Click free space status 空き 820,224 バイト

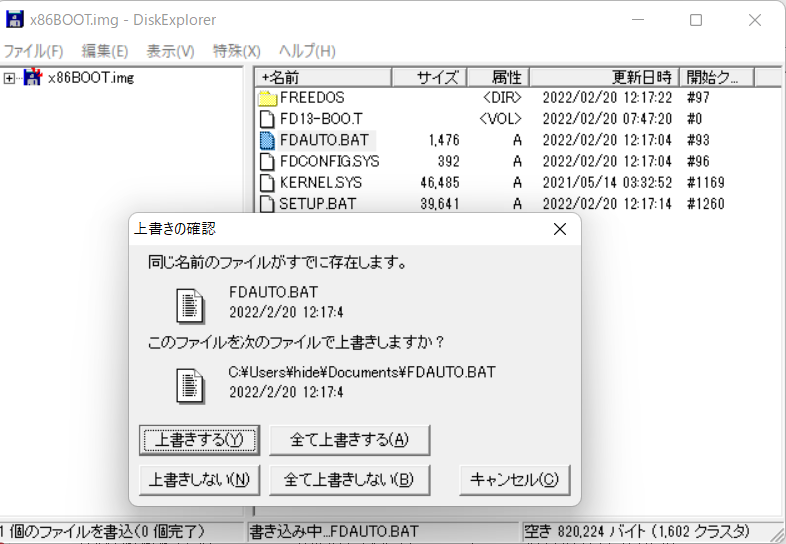636,531
